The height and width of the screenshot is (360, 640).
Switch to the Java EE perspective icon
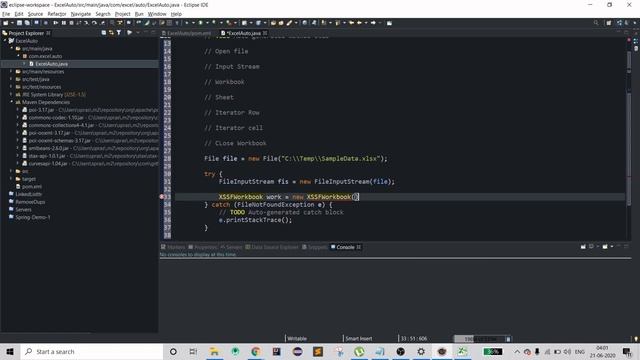620,23
